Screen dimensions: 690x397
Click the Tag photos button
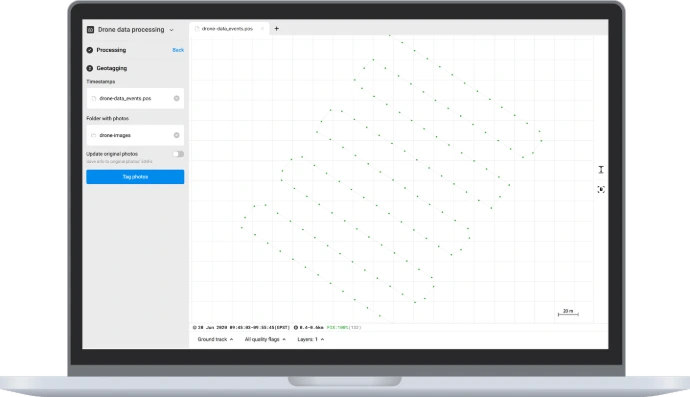click(135, 177)
